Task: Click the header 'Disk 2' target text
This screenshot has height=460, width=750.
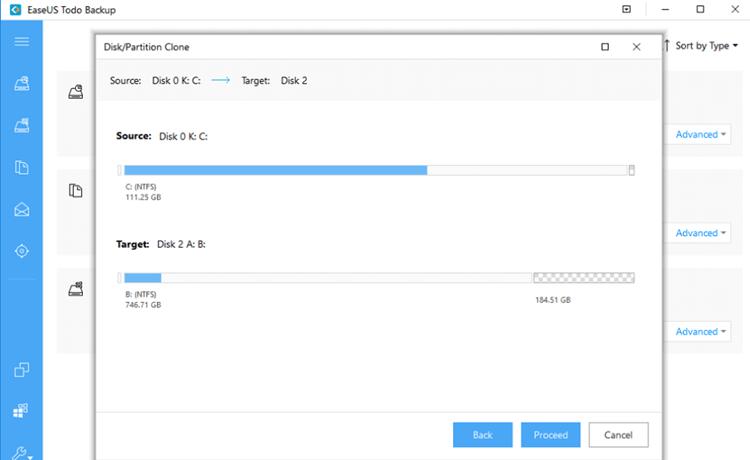Action: 294,80
